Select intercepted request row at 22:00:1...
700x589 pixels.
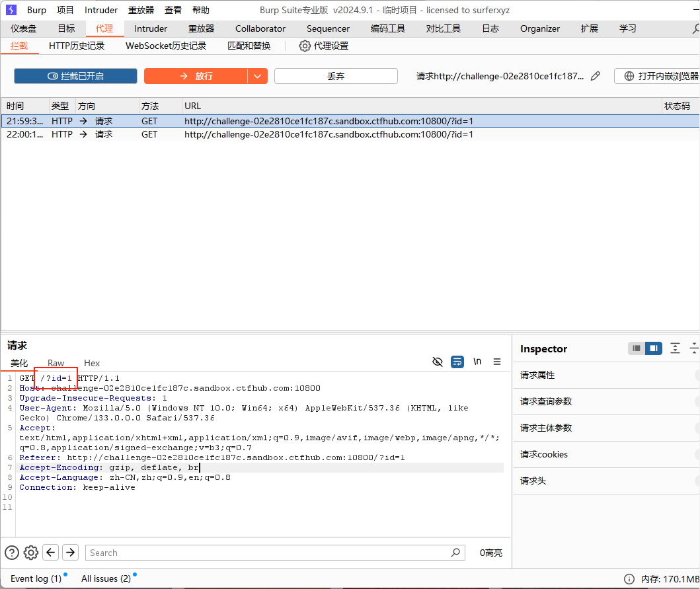click(x=350, y=134)
